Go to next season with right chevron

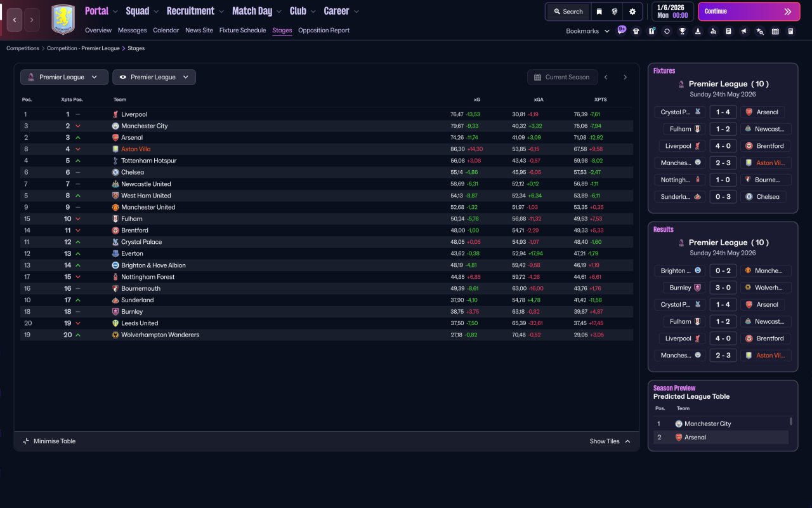tap(625, 77)
